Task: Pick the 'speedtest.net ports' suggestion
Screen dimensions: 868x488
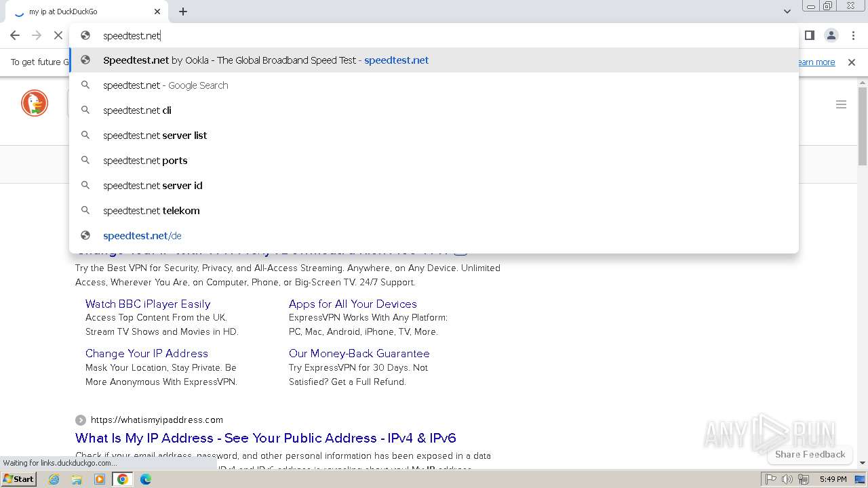Action: tap(434, 161)
